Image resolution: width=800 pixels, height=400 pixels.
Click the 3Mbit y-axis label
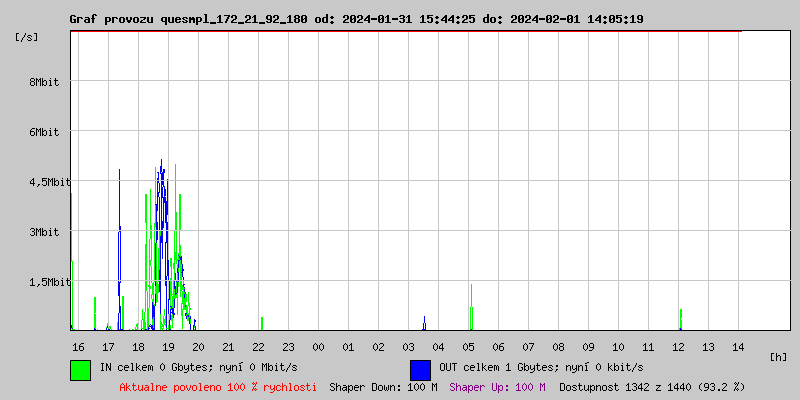[x=44, y=232]
